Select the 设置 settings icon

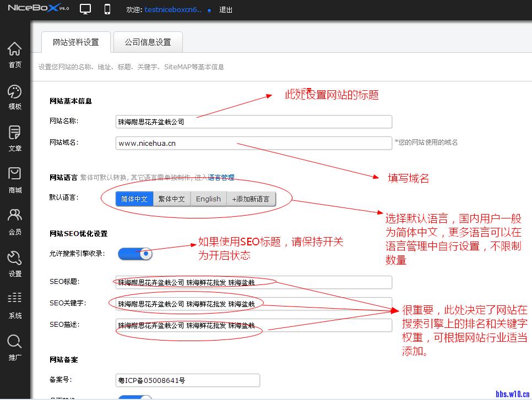[x=15, y=261]
